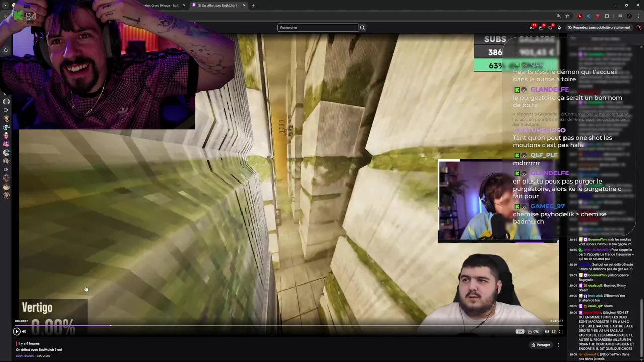The width and height of the screenshot is (644, 362).
Task: Mute the video volume speaker icon
Action: click(24, 331)
